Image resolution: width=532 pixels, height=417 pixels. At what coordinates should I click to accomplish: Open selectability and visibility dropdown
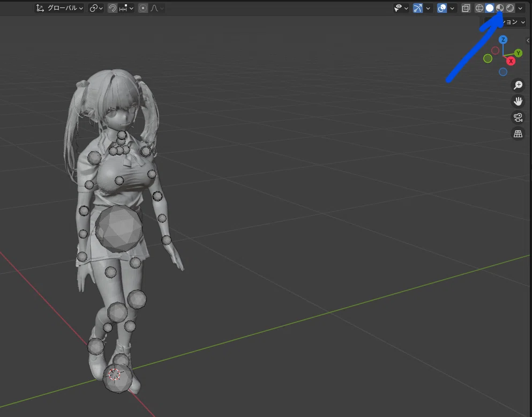point(401,8)
